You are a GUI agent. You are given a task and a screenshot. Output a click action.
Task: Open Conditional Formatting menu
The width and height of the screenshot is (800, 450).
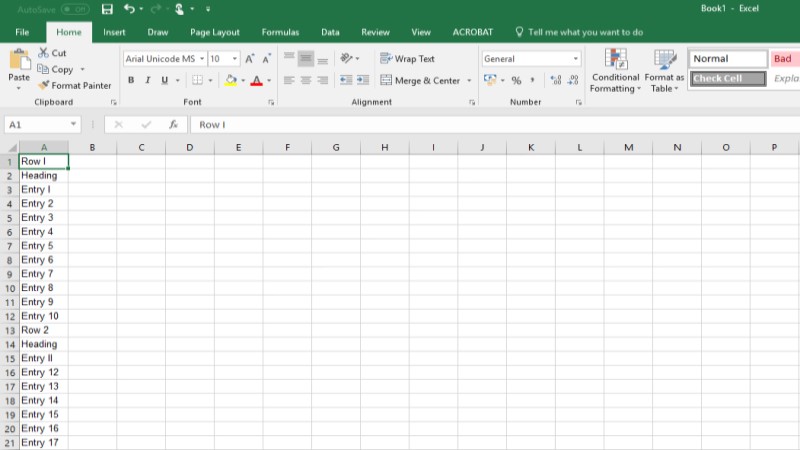(615, 71)
